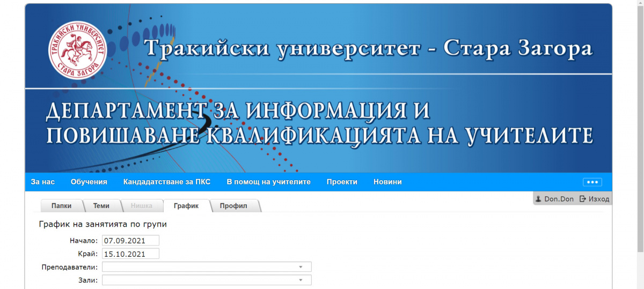Open the three-dots more menu button
This screenshot has width=644, height=289.
(x=592, y=182)
